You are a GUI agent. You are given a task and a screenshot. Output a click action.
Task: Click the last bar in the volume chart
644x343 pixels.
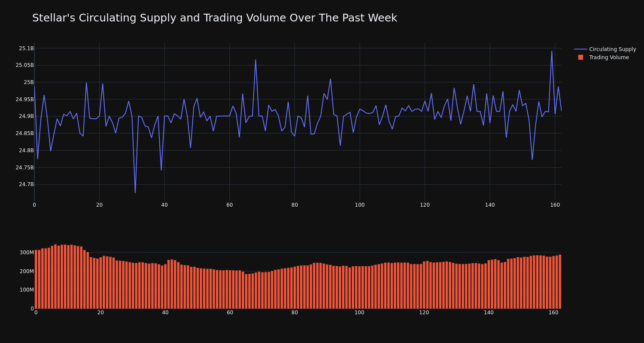pos(560,282)
